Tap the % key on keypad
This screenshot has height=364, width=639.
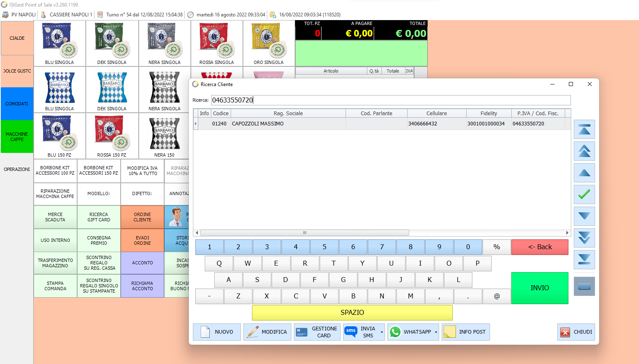point(497,247)
